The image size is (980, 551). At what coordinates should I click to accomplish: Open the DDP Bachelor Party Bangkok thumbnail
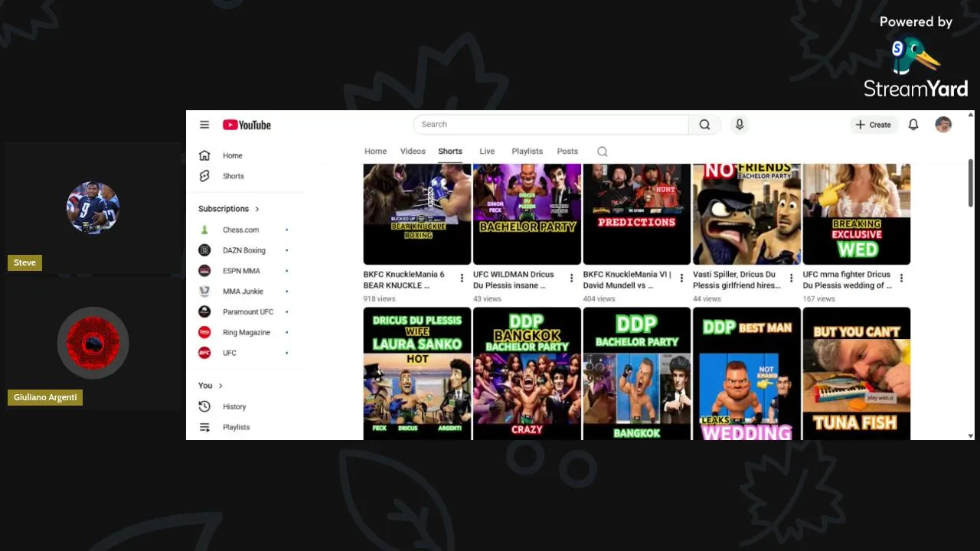point(637,373)
